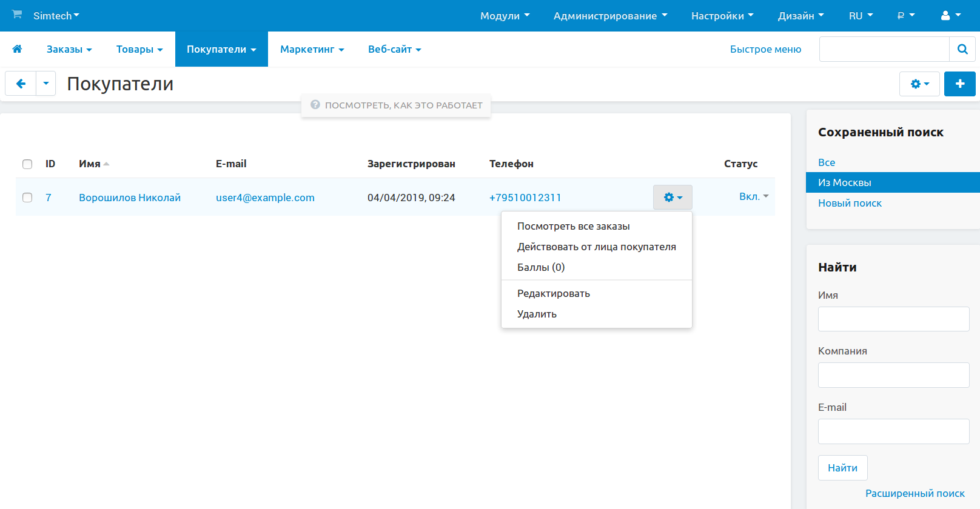
Task: Add a new customer with the plus button
Action: click(x=960, y=84)
